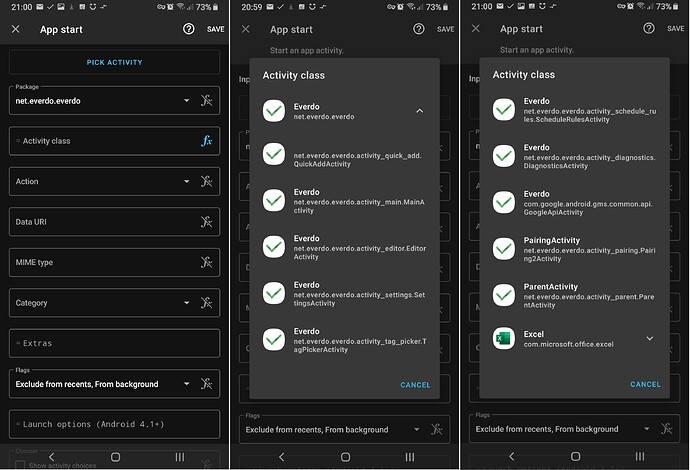Close the App start editor in right screen
The image size is (690, 470).
(x=476, y=29)
